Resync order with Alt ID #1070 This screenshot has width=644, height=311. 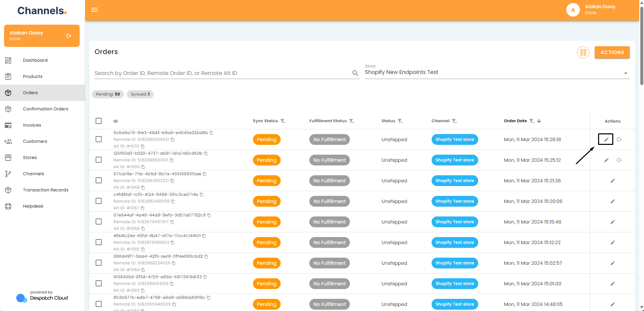(x=619, y=139)
